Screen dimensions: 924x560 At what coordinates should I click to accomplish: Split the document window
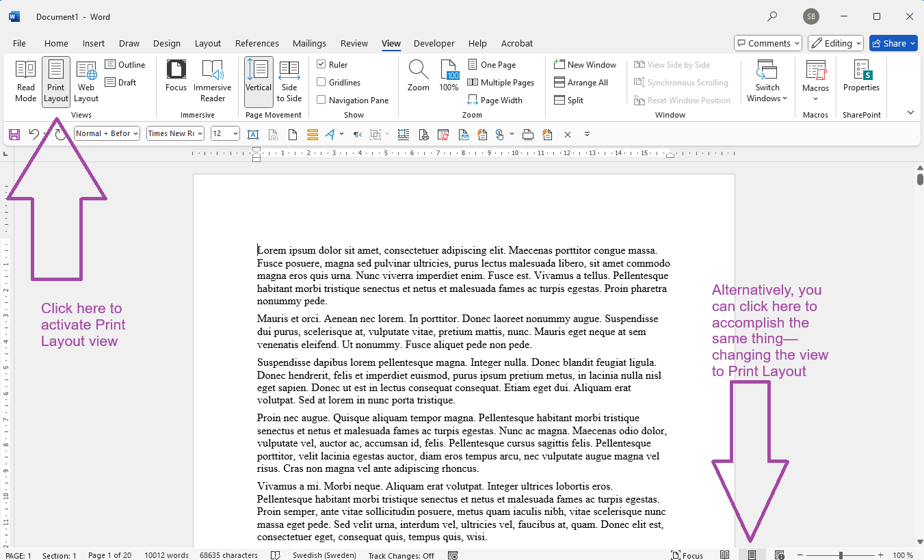[568, 101]
